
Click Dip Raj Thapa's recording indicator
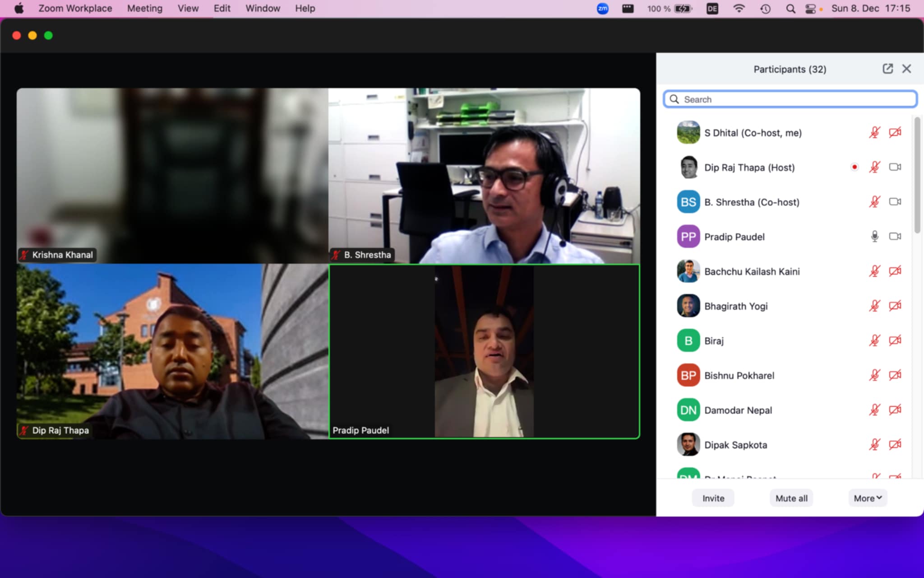tap(855, 167)
